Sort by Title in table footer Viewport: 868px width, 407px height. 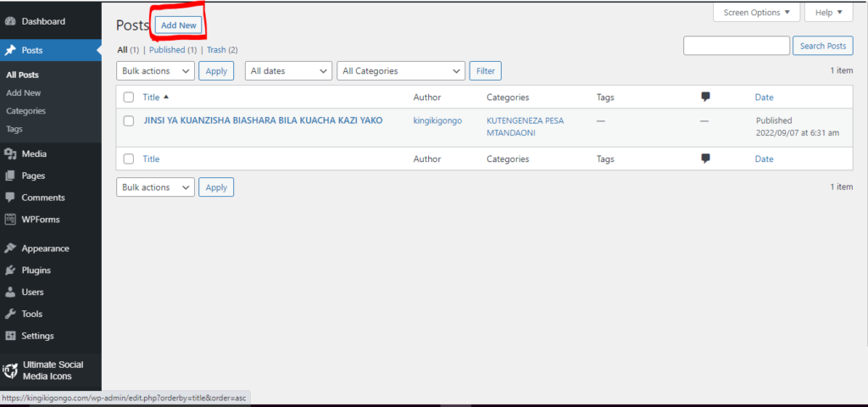click(x=151, y=159)
